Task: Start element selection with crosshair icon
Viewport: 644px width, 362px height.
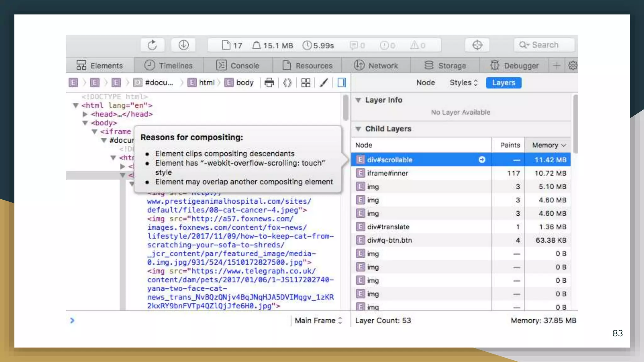Action: tap(477, 45)
